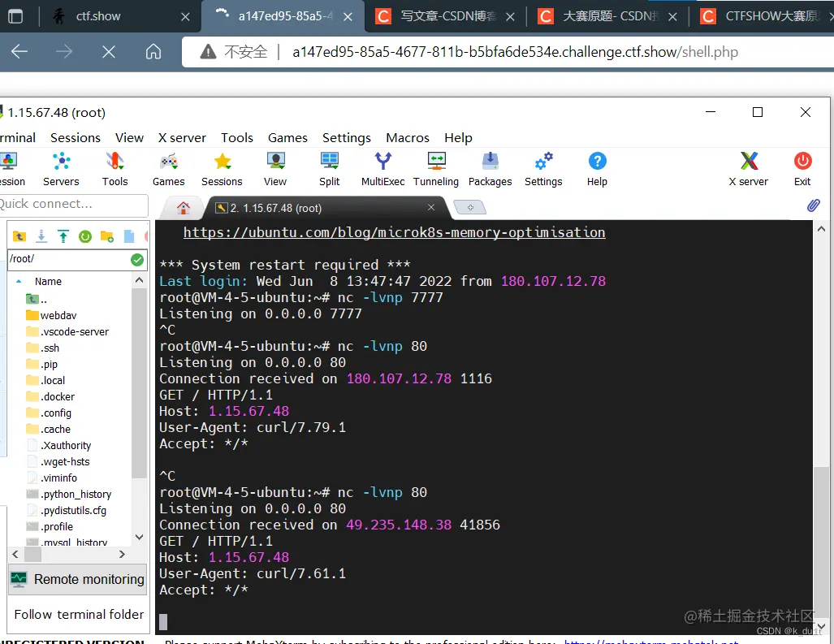The width and height of the screenshot is (834, 644).
Task: Click the insecure site warning icon
Action: click(x=208, y=52)
